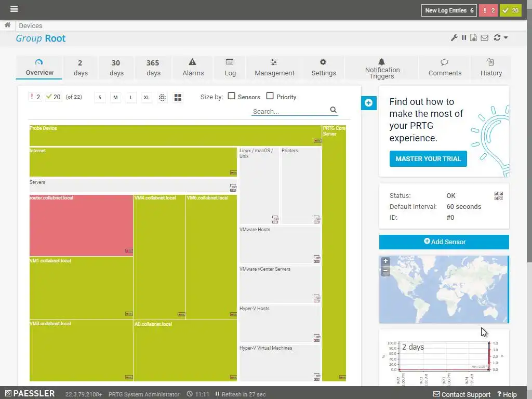Enable Size by Priority checkbox
The image size is (532, 399).
(x=270, y=96)
